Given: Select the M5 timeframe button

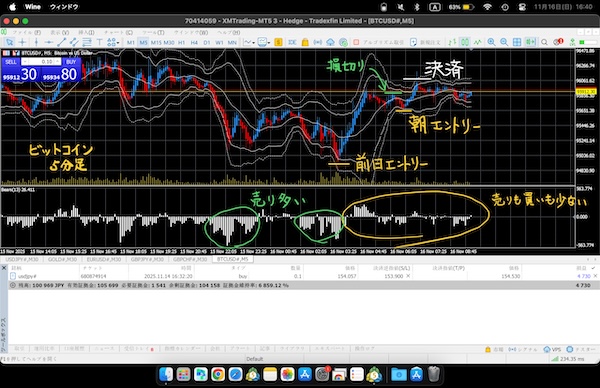Looking at the screenshot, I should click(x=143, y=42).
